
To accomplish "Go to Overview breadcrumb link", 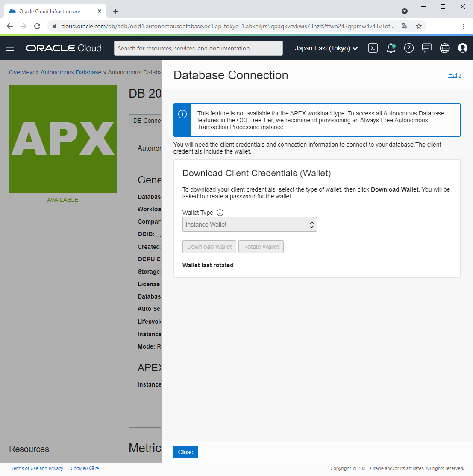I will 21,72.
